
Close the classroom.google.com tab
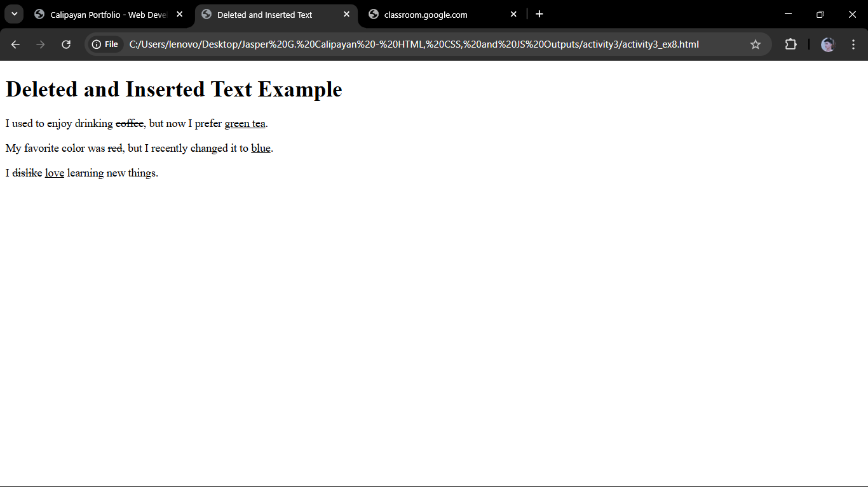click(513, 14)
